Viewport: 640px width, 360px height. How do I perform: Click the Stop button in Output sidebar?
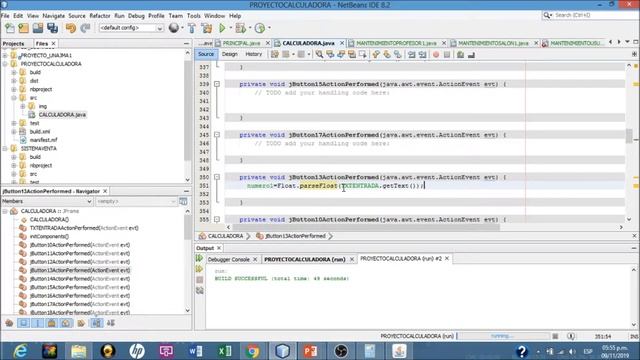pos(200,280)
